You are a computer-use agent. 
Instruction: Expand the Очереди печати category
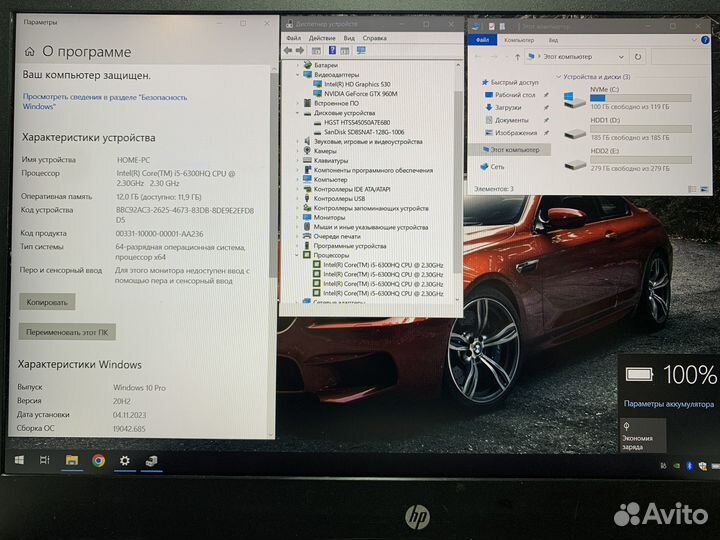click(x=298, y=236)
